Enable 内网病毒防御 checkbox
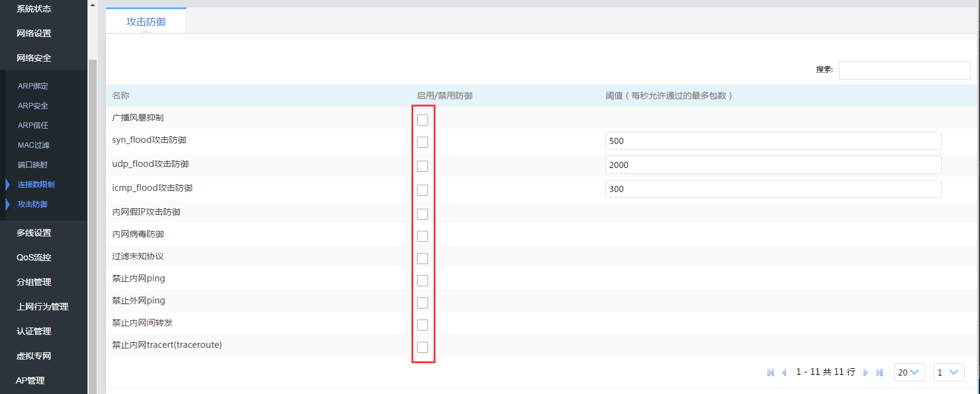 [423, 236]
